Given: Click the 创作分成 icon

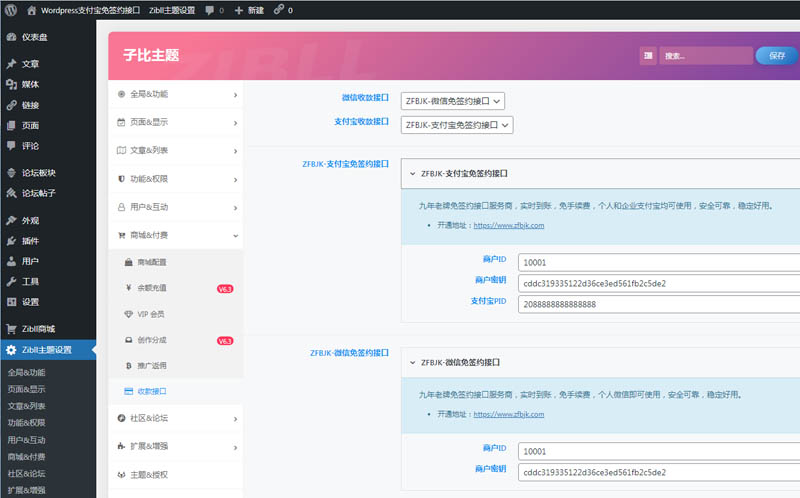Looking at the screenshot, I should click(x=129, y=340).
